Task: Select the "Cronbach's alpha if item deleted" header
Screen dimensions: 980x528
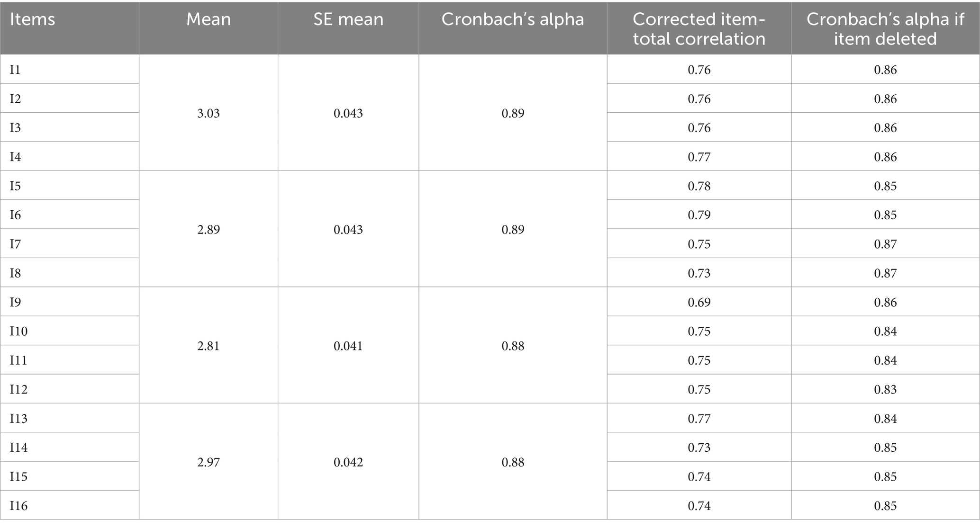Action: pos(885,29)
